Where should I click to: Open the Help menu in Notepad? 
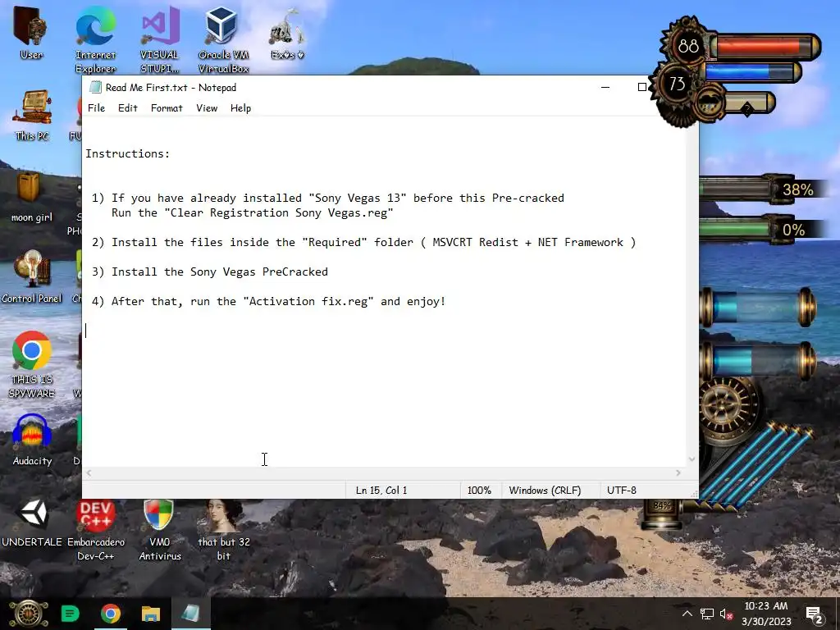[x=240, y=108]
